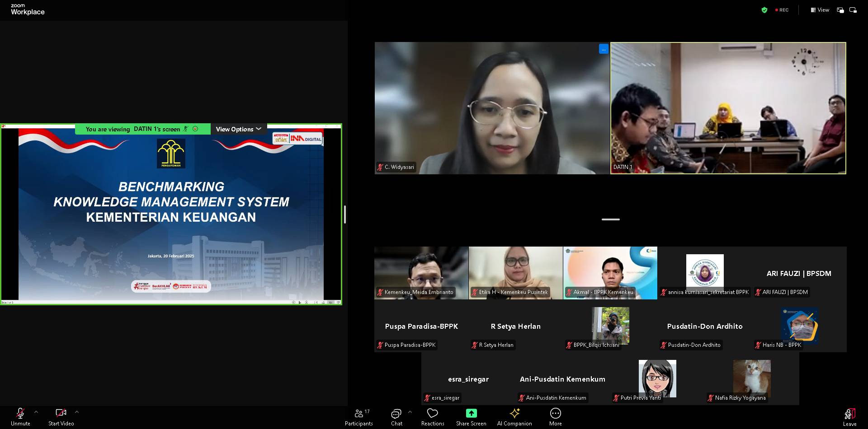This screenshot has width=868, height=429.
Task: Unmute the microphone
Action: pyautogui.click(x=20, y=416)
